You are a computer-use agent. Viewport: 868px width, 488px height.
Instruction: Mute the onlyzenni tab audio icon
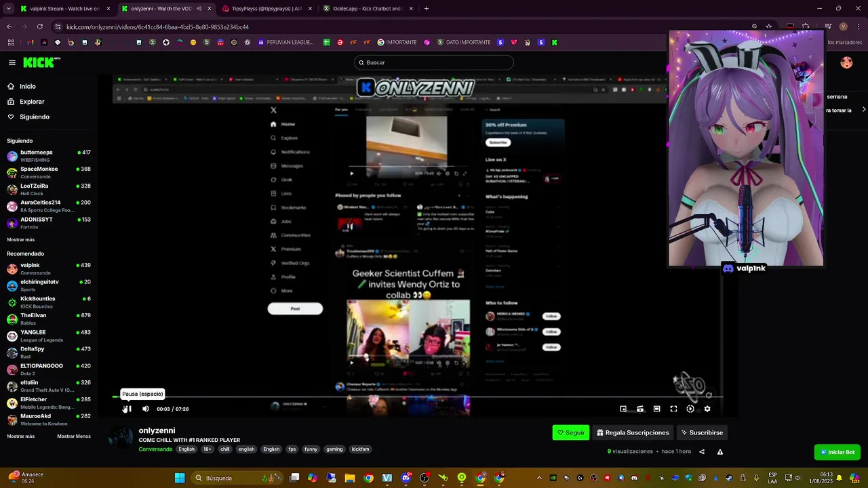pyautogui.click(x=199, y=9)
